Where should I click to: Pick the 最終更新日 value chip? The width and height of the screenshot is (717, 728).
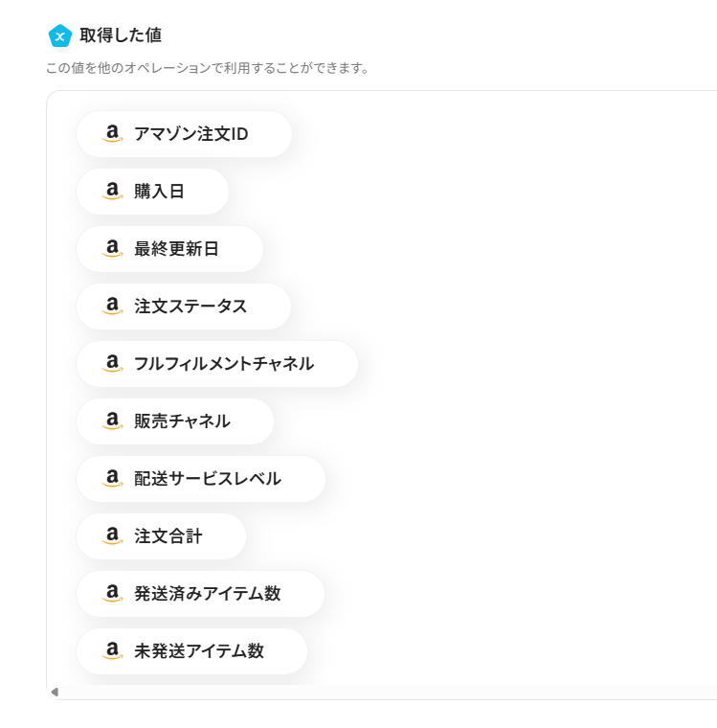[x=176, y=249]
